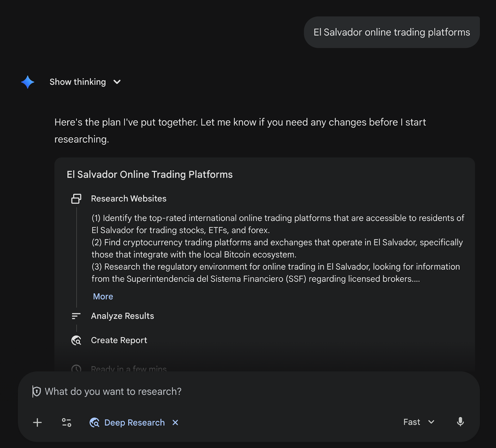Click the plus add-files icon

click(x=38, y=423)
